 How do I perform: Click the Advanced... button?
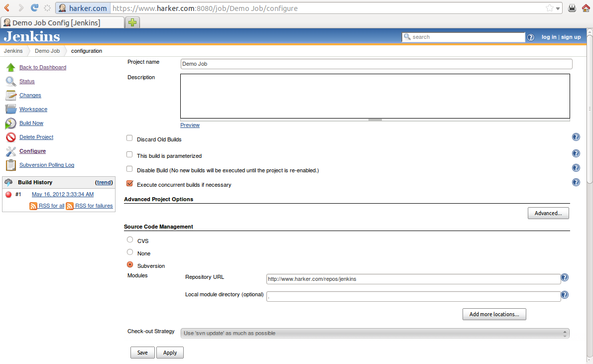tap(548, 214)
